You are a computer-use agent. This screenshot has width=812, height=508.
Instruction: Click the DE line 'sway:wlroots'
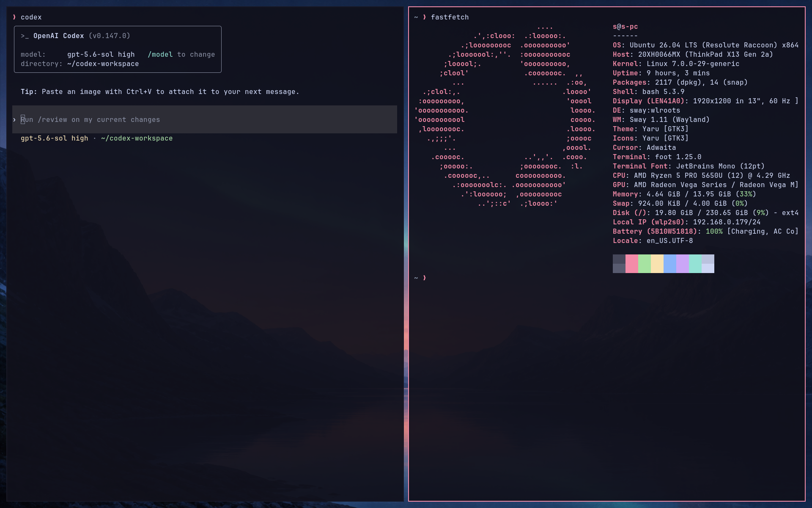click(647, 110)
